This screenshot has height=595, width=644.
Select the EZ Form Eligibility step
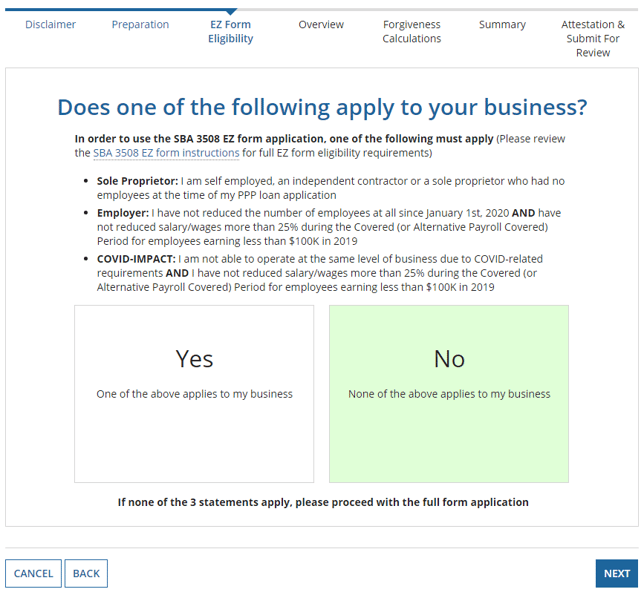(230, 32)
